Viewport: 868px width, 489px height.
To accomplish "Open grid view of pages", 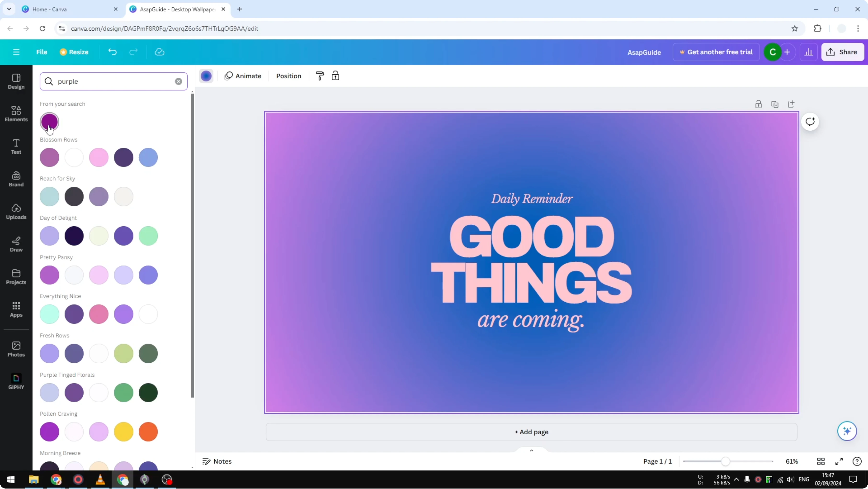I will [x=821, y=461].
